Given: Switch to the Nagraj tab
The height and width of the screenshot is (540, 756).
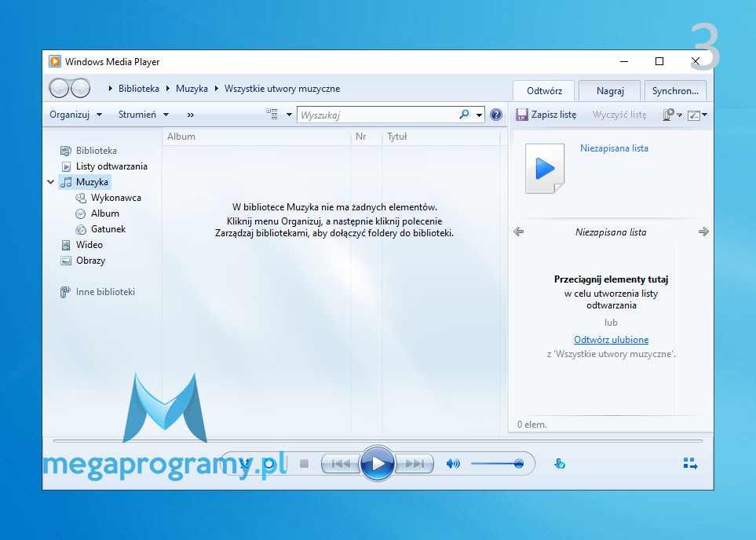Looking at the screenshot, I should (x=610, y=90).
